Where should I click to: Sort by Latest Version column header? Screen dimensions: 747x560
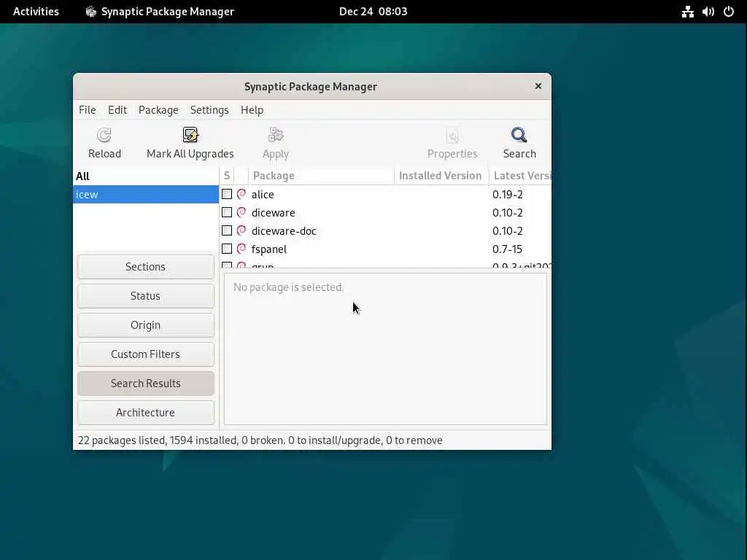tap(520, 176)
